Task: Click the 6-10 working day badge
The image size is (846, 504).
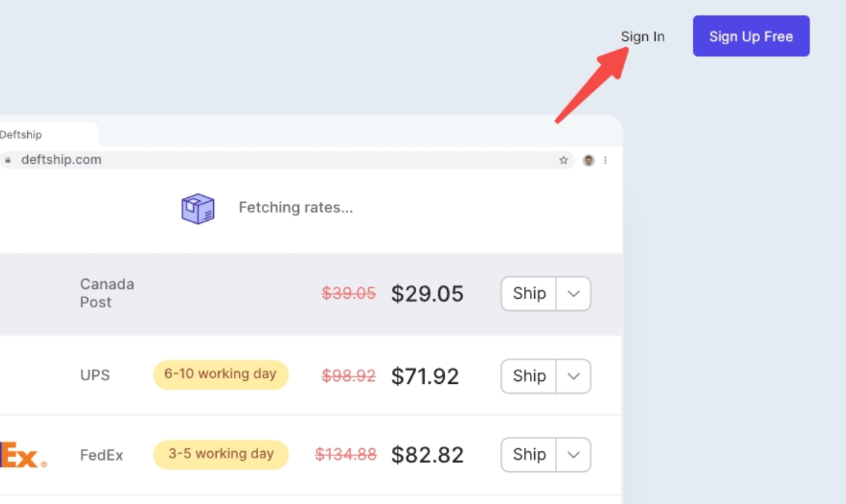Action: tap(221, 375)
